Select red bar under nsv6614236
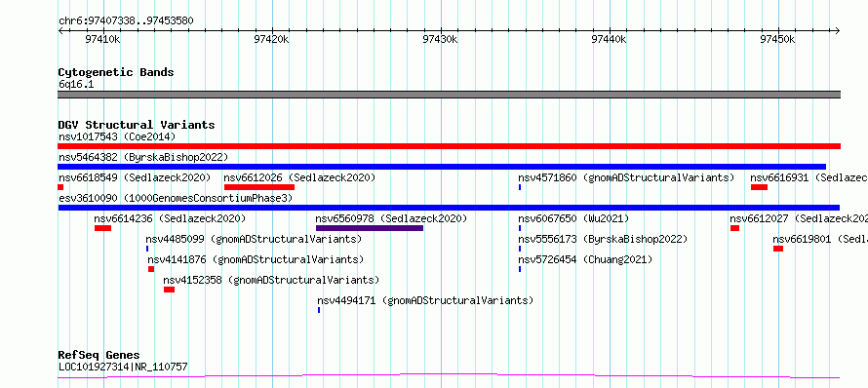Viewport: 868px width, 388px height. (x=103, y=228)
